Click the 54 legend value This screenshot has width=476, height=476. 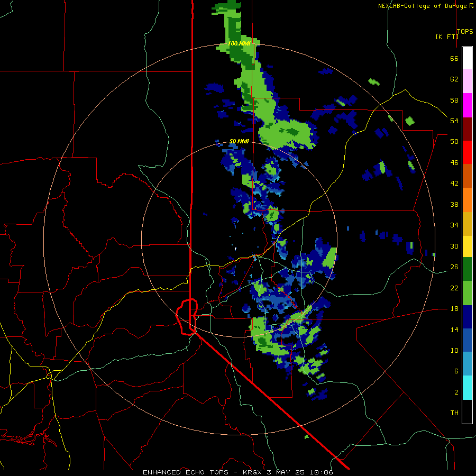click(x=454, y=121)
